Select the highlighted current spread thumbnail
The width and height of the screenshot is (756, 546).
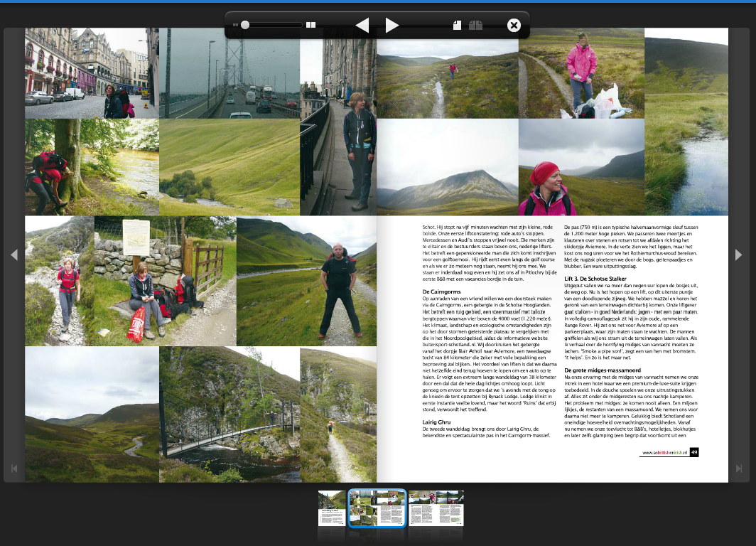point(377,508)
